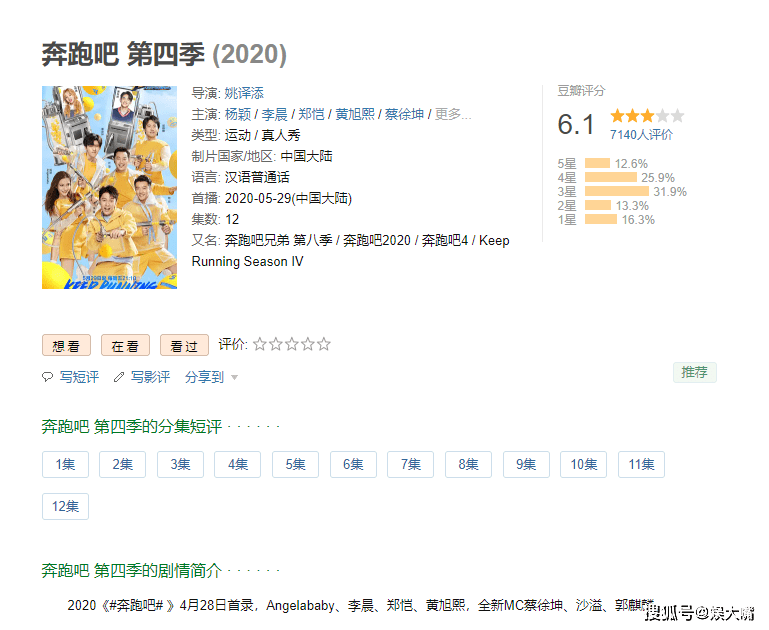Open episode 8集 short reviews

point(468,464)
